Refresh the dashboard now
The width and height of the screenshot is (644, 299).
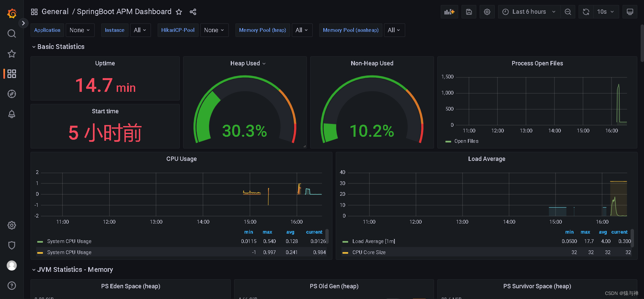pyautogui.click(x=586, y=12)
